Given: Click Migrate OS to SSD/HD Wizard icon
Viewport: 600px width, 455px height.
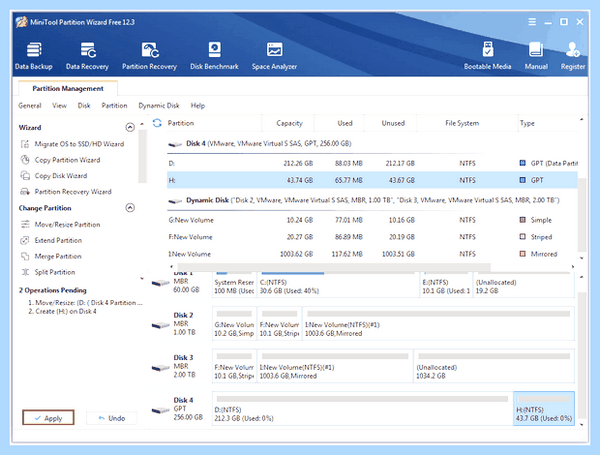Looking at the screenshot, I should click(x=25, y=144).
